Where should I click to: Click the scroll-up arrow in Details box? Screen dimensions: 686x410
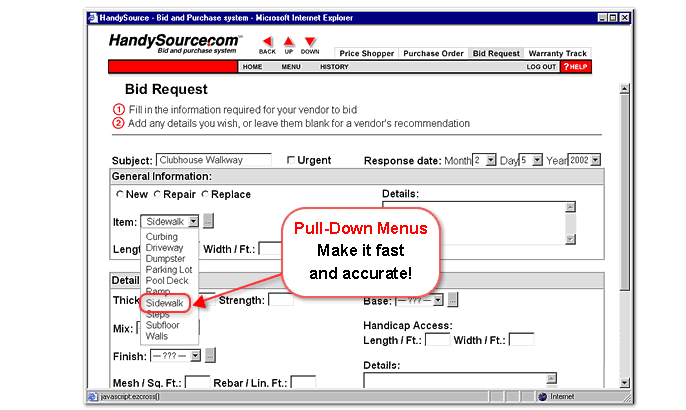click(x=570, y=207)
